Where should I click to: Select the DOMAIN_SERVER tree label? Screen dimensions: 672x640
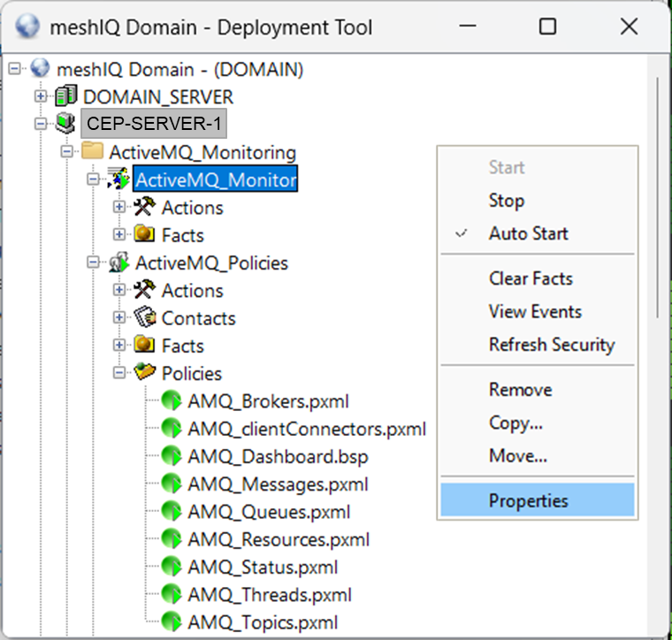pyautogui.click(x=158, y=97)
